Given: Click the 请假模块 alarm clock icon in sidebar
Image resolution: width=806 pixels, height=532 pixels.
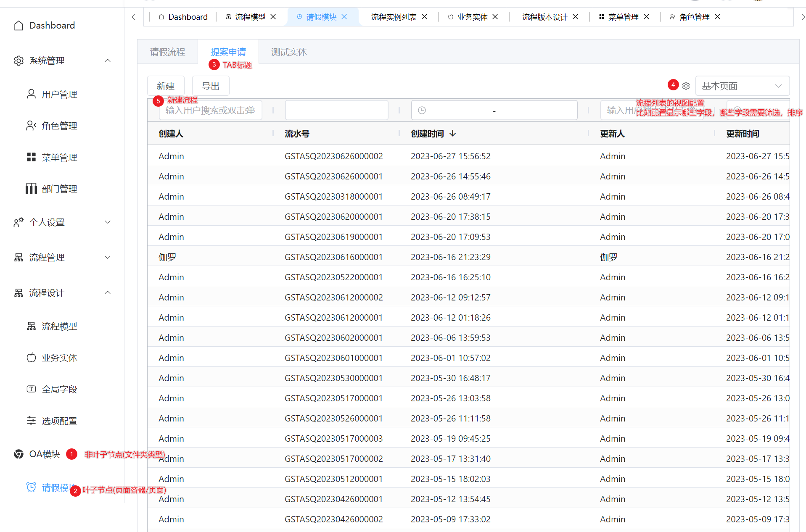Looking at the screenshot, I should coord(31,487).
